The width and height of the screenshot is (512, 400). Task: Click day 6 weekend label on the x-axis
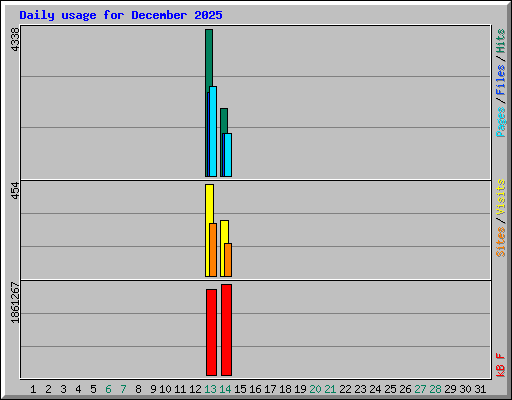coord(108,389)
